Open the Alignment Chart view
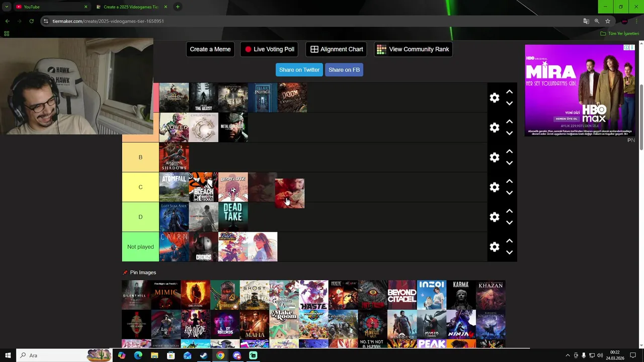Screen dimensions: 644x362 pos(336,49)
